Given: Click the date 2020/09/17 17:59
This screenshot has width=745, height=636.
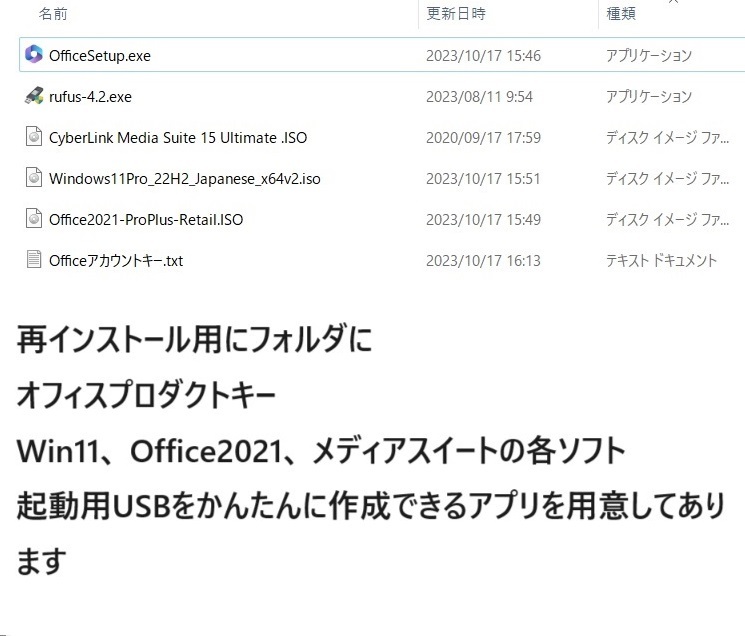Looking at the screenshot, I should coord(483,138).
